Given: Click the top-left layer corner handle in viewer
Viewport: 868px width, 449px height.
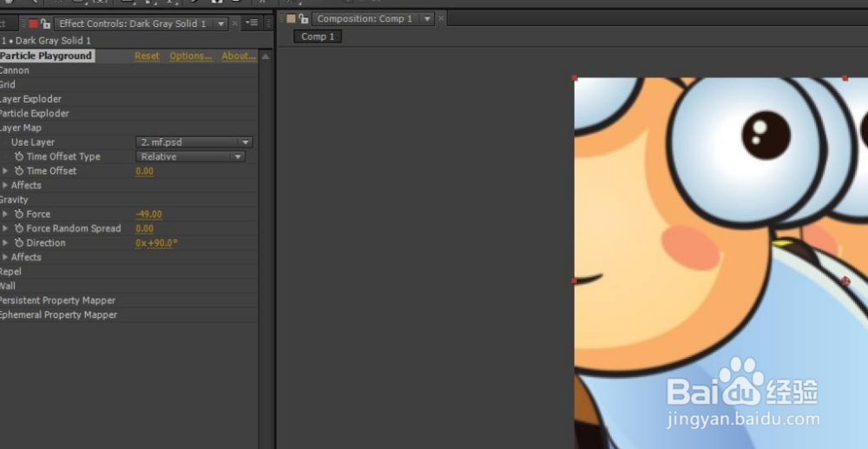Looking at the screenshot, I should click(x=575, y=78).
